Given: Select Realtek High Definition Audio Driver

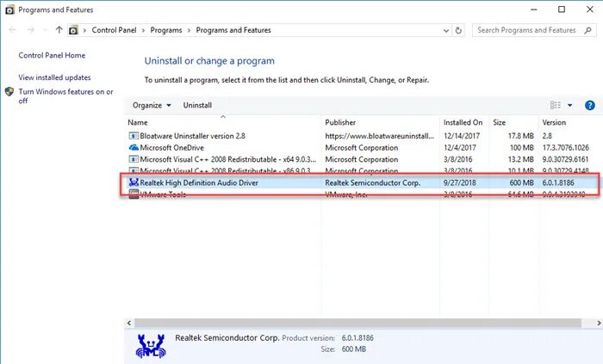Looking at the screenshot, I should point(199,182).
